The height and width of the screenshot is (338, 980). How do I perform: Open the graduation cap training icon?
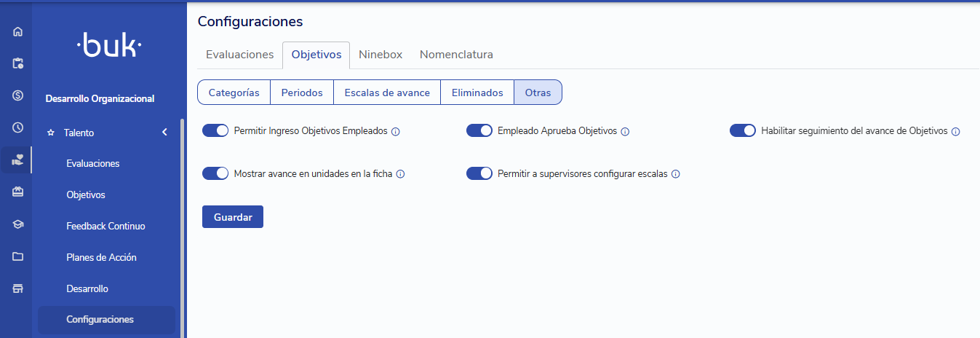[x=17, y=224]
